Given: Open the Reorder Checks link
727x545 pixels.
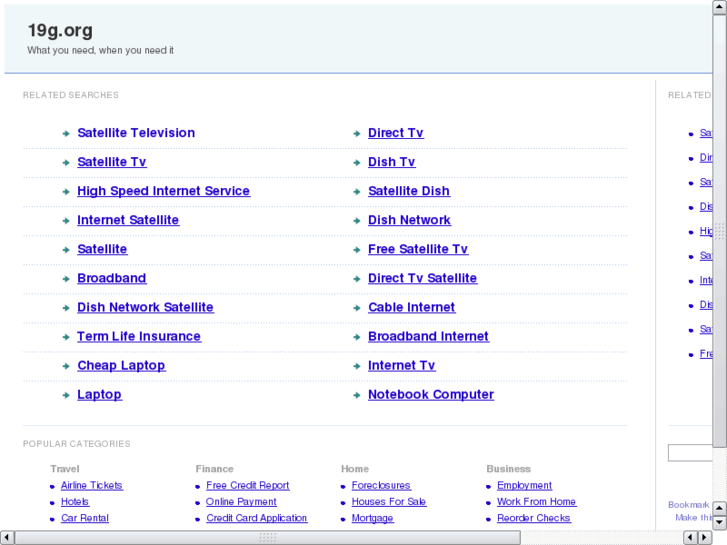Looking at the screenshot, I should coord(534,518).
